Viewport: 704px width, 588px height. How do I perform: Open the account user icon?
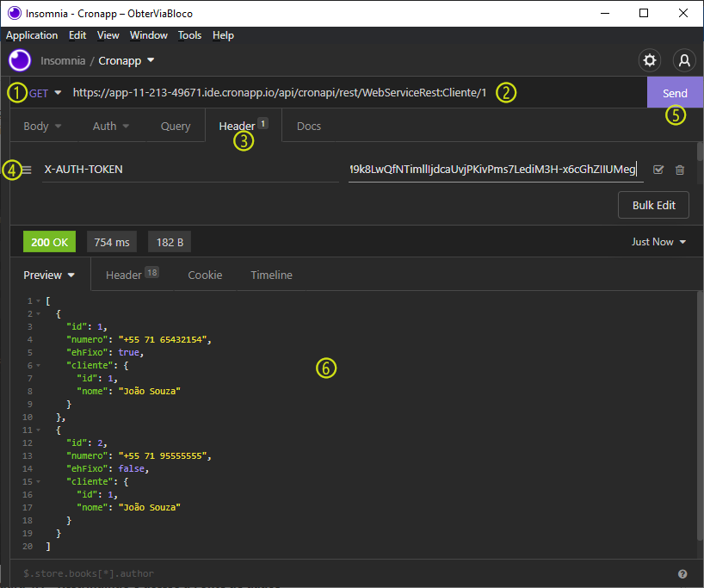pyautogui.click(x=684, y=60)
